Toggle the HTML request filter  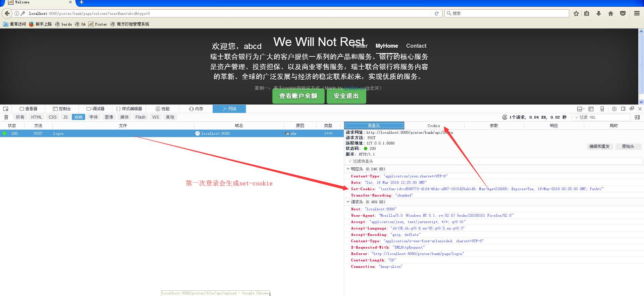(x=37, y=117)
